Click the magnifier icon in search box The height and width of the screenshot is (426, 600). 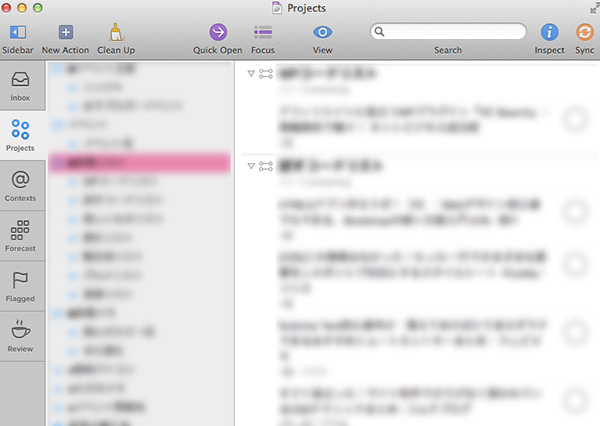[x=379, y=31]
